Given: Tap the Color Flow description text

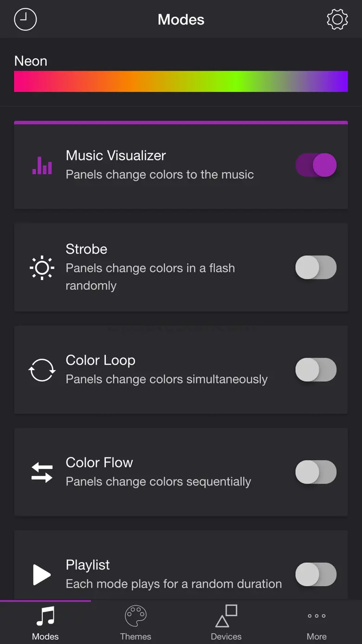Looking at the screenshot, I should click(158, 481).
